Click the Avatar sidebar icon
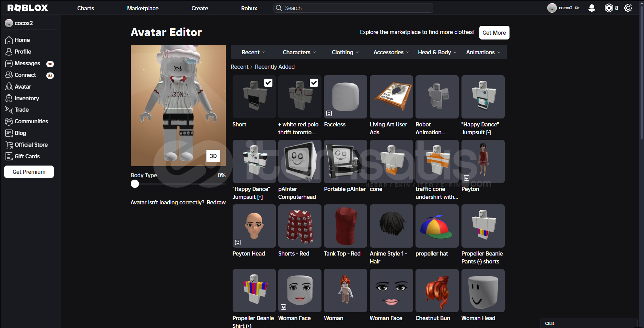The image size is (644, 328). [9, 87]
